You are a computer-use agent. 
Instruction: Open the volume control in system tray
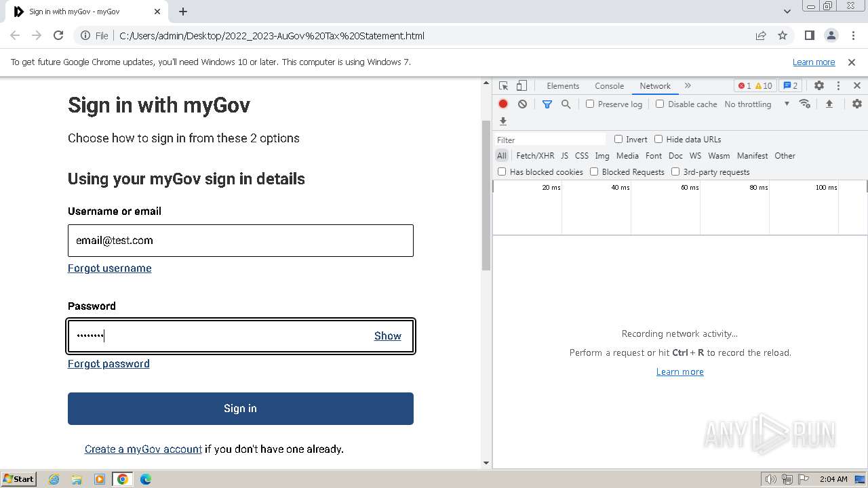tap(770, 479)
